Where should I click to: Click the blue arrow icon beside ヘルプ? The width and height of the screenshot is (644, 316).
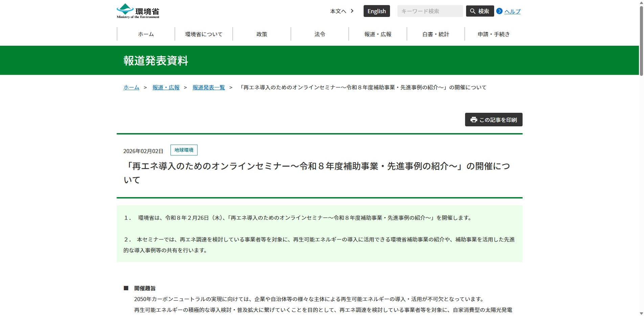[499, 11]
